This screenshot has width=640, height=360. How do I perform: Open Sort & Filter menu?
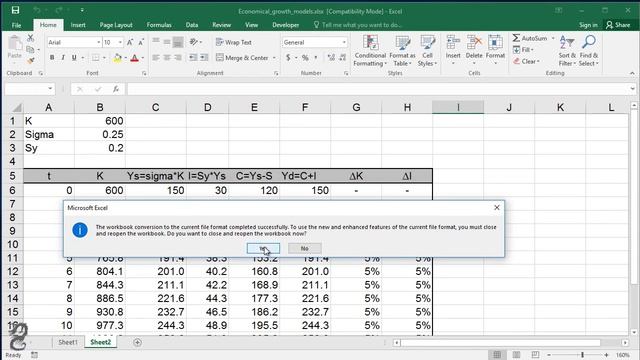point(567,51)
